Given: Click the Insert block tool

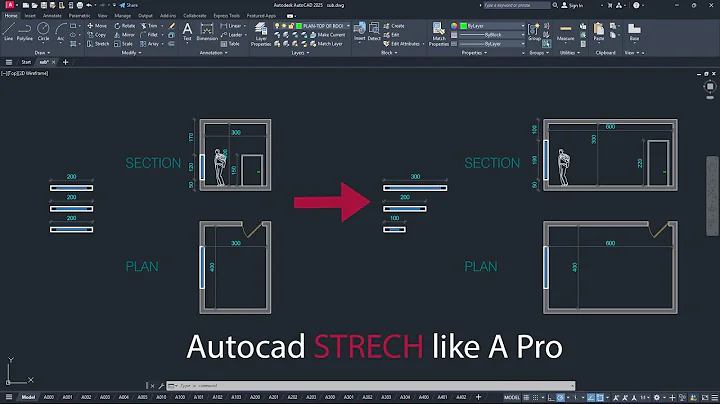Looking at the screenshot, I should tap(360, 32).
